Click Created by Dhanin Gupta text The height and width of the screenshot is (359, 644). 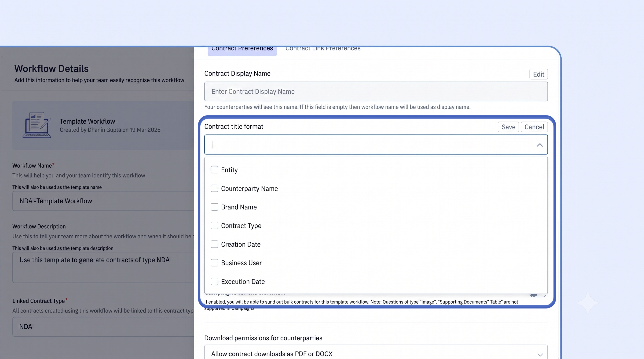[110, 130]
